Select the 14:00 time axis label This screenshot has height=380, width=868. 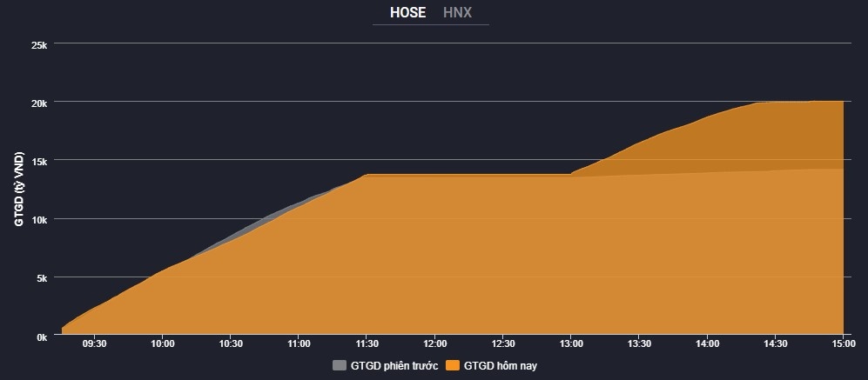point(707,344)
